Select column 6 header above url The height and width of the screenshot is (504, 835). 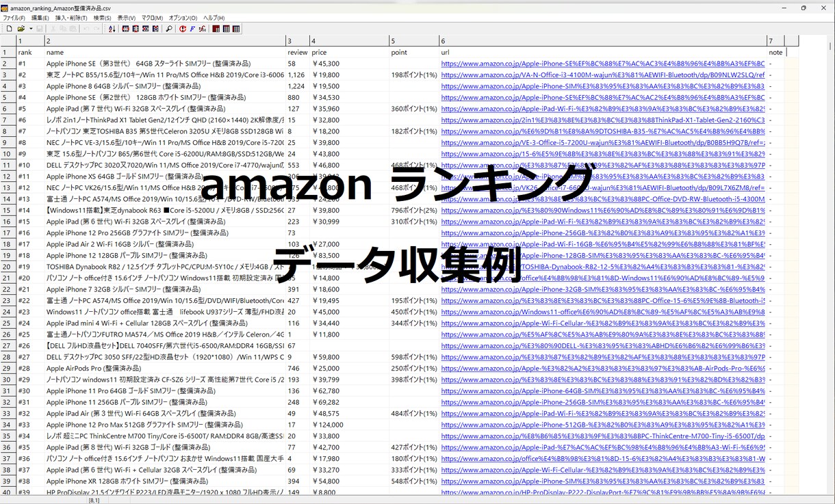(x=602, y=41)
